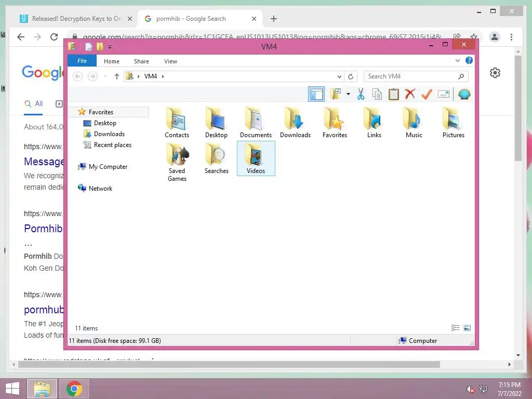Click Chrome vertical scrollbar thumb
The image size is (532, 399).
[518, 108]
